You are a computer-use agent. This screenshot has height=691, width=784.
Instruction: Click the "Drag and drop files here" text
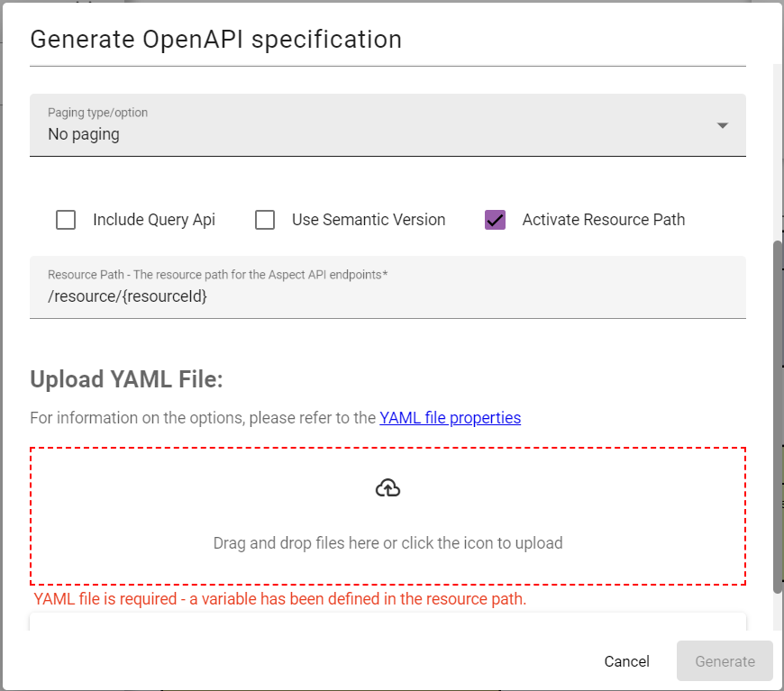pos(387,543)
